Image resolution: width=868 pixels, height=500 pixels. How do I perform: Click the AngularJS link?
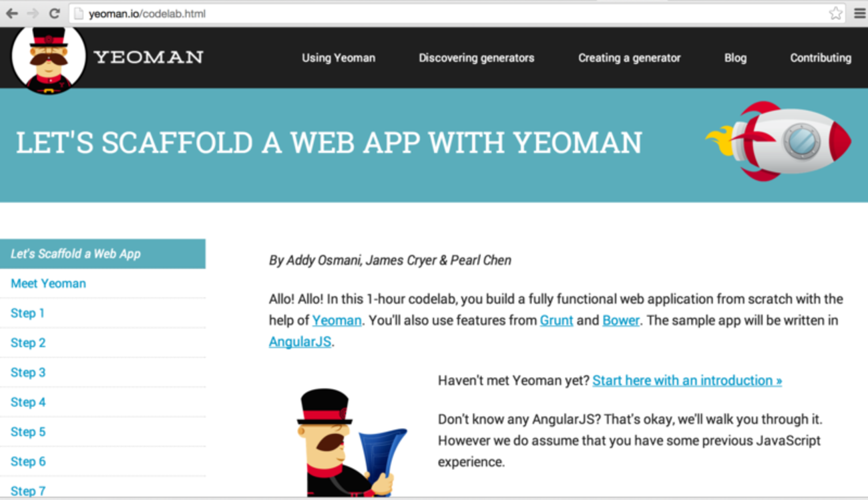pos(300,342)
